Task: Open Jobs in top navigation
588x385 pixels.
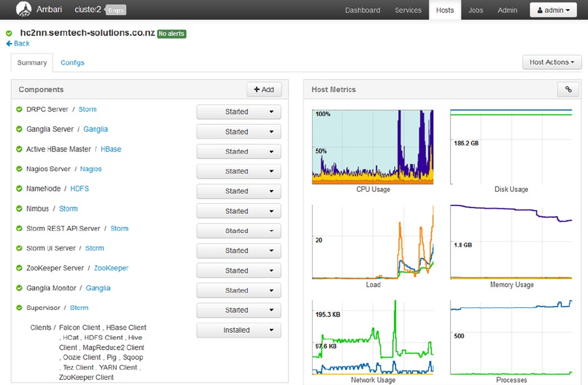Action: [x=476, y=10]
